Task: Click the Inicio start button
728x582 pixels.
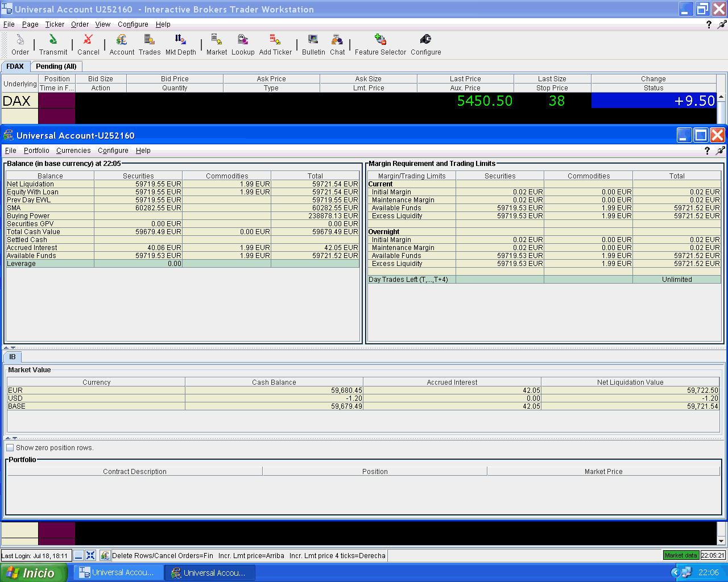Action: tap(33, 573)
